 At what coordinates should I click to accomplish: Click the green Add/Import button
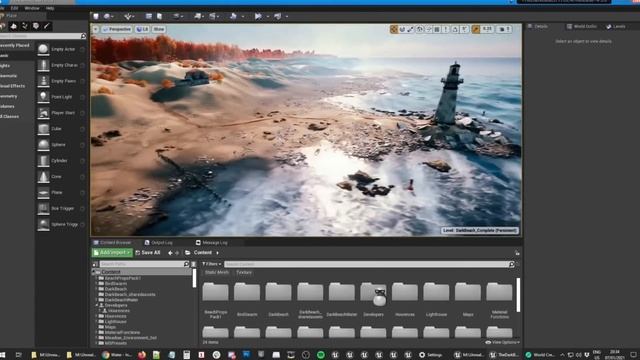(112, 253)
